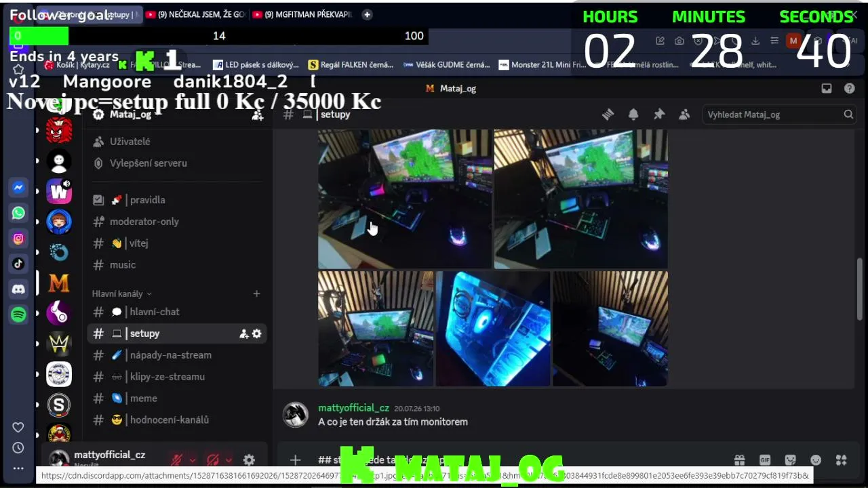
Task: Open the hodnocení-kanálů channel
Action: click(176, 420)
